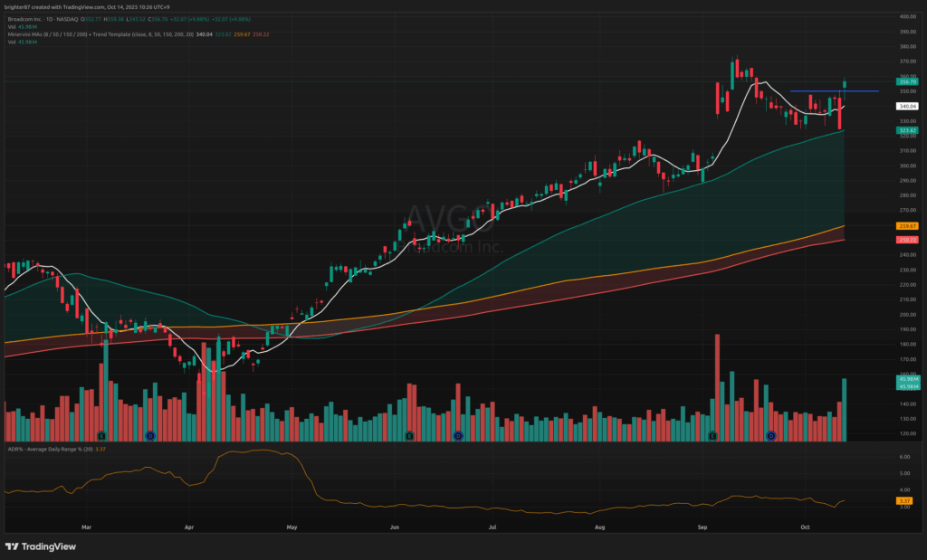Click the white 340.04 moving average price label
Viewport: 927px width, 560px height.
pos(907,106)
